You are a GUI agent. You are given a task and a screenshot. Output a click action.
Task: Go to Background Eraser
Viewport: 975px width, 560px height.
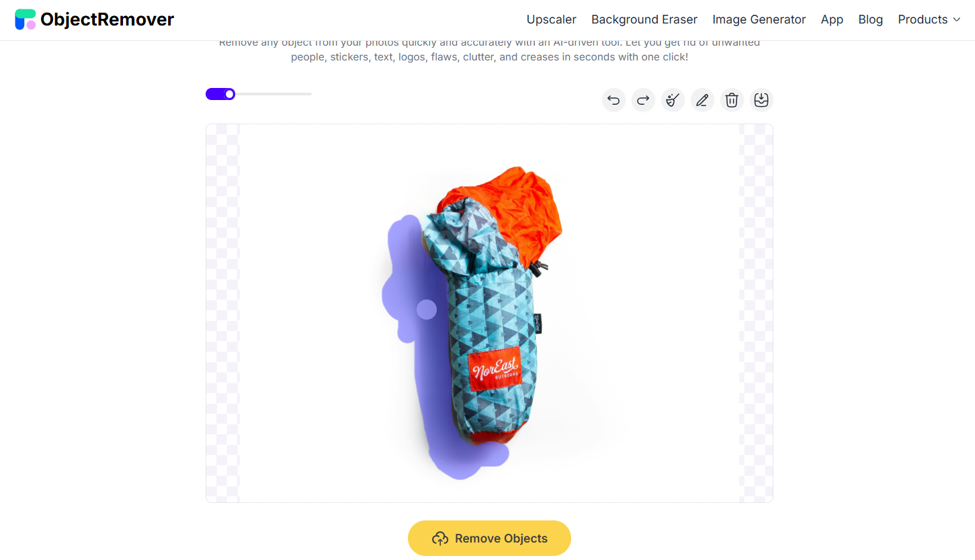(x=644, y=19)
